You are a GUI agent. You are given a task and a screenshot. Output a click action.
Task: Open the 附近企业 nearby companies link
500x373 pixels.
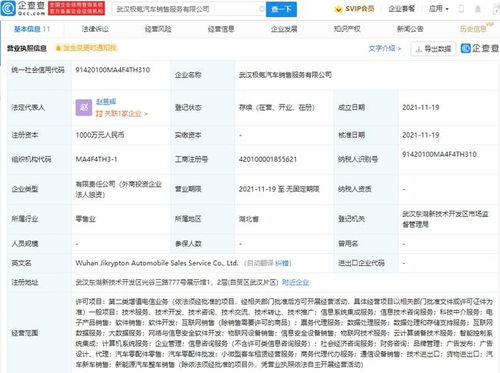[x=295, y=282]
